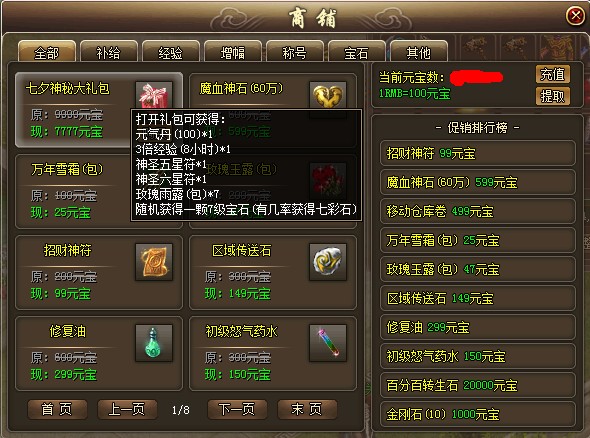Image resolution: width=590 pixels, height=438 pixels.
Task: Click the rose 玫瑰玉露 item icon
Action: (x=328, y=181)
